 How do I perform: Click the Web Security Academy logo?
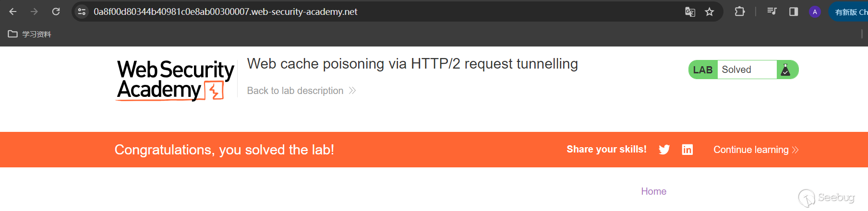(x=176, y=80)
